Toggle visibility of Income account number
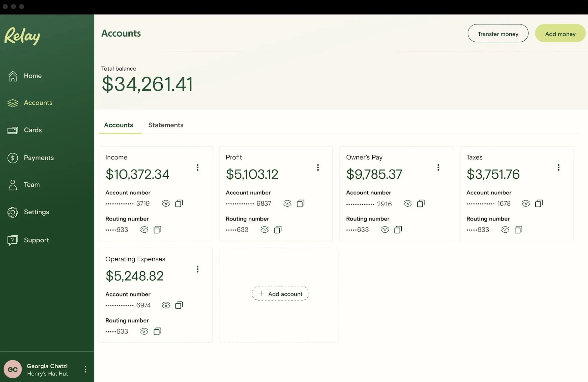Viewport: 588px width, 382px height. pos(165,203)
